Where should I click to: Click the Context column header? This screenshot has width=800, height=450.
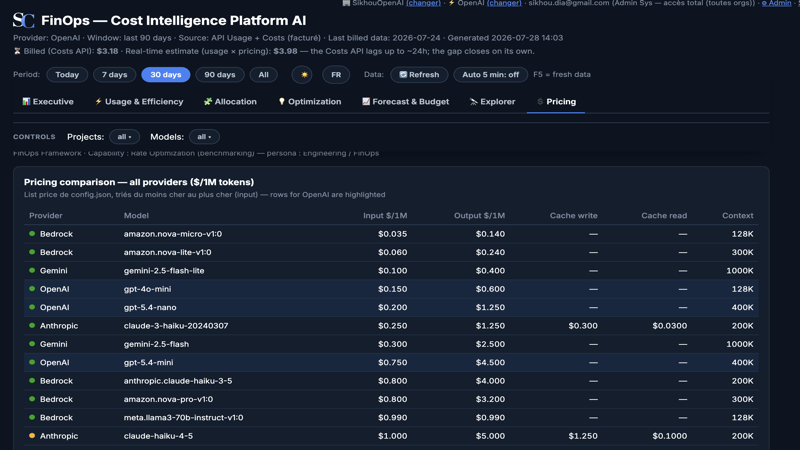point(738,215)
